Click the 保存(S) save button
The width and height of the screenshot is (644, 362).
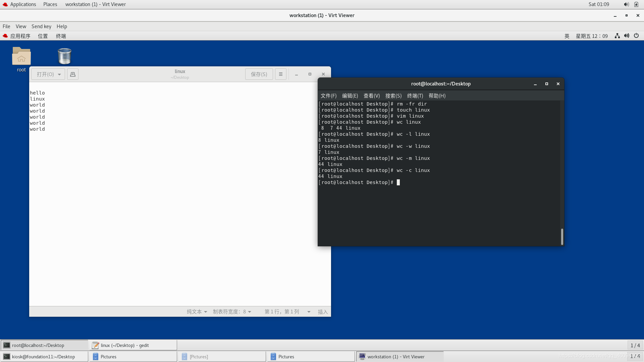[x=259, y=74]
